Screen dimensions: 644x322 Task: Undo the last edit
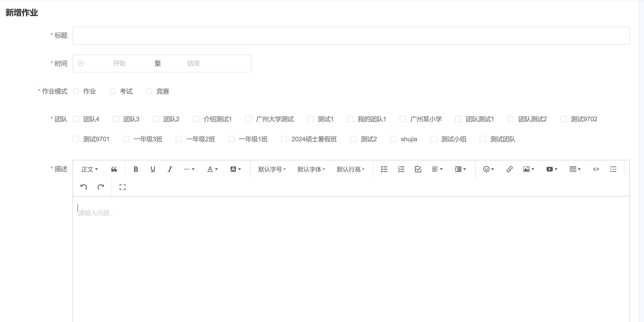pyautogui.click(x=84, y=187)
